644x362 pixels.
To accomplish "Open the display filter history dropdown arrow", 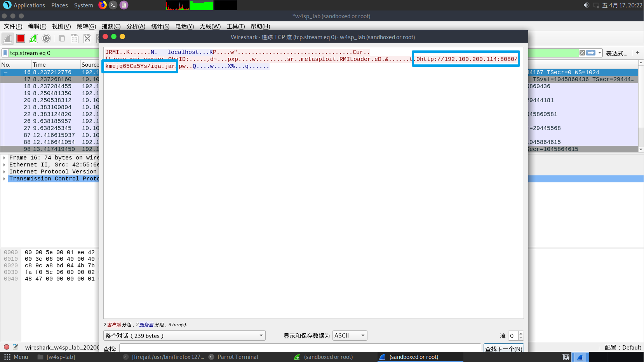I will coord(600,53).
